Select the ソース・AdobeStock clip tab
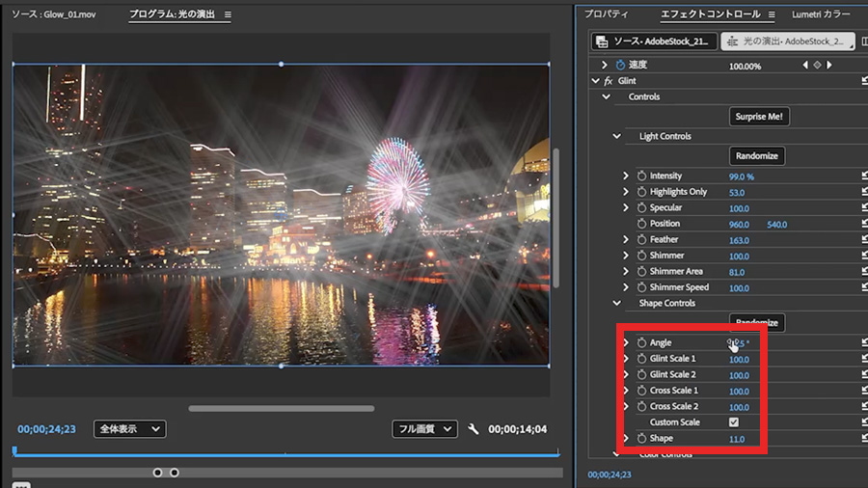 click(x=654, y=41)
